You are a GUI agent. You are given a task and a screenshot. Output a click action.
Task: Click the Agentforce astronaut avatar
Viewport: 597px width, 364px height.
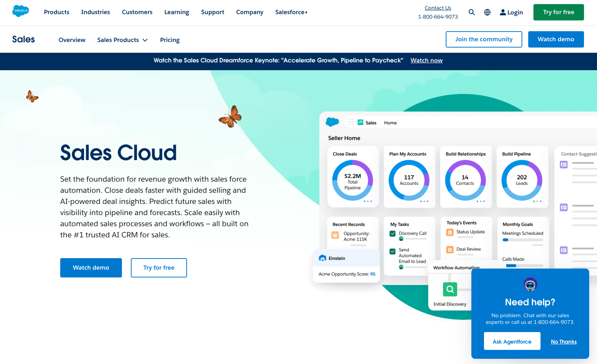pos(530,285)
